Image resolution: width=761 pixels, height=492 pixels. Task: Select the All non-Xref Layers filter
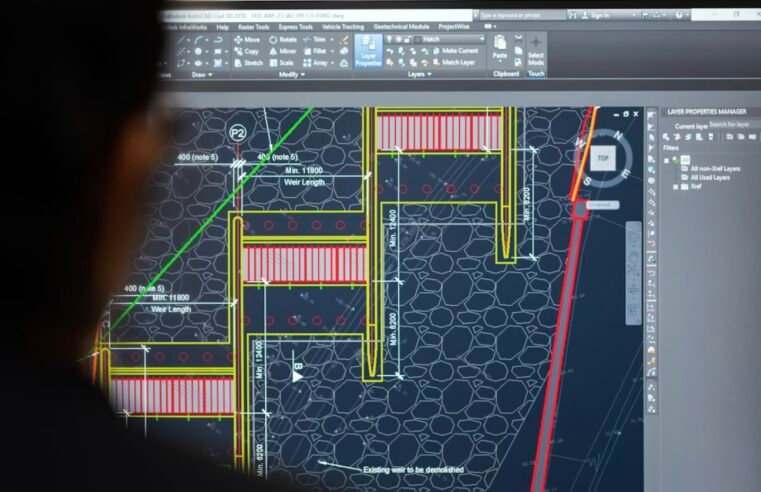click(x=714, y=169)
